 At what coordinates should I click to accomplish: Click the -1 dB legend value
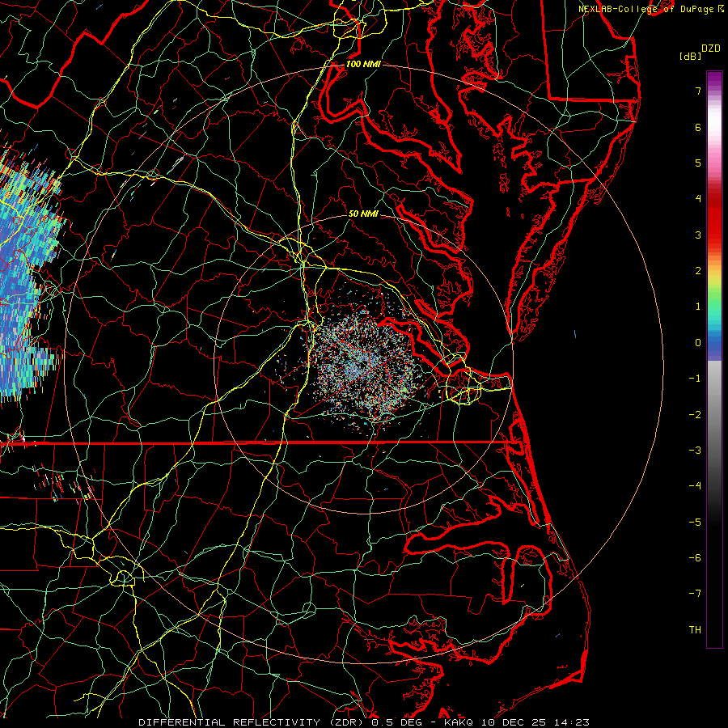(x=695, y=379)
